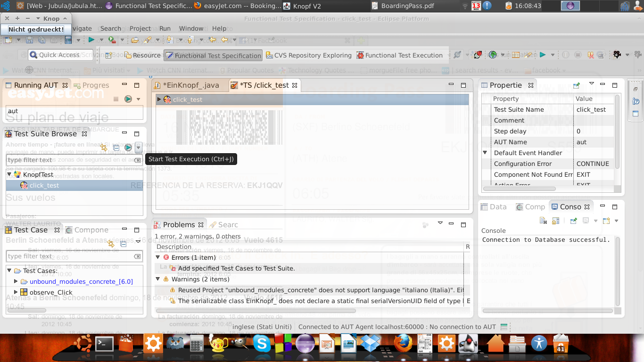
Task: Click the Save All toolbar icon
Action: point(42,41)
